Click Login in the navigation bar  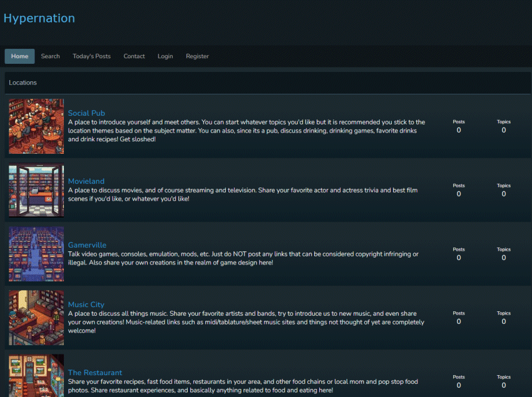tap(165, 56)
